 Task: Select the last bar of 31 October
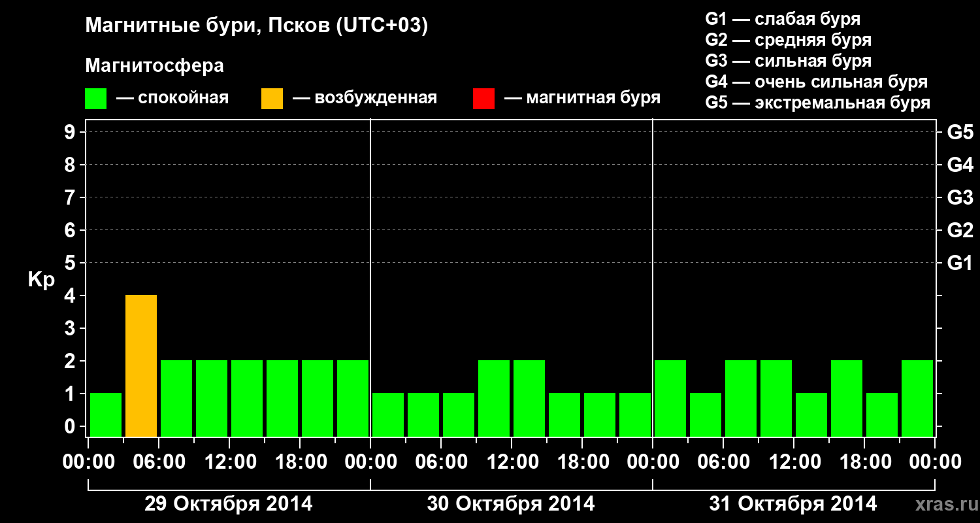click(x=917, y=399)
